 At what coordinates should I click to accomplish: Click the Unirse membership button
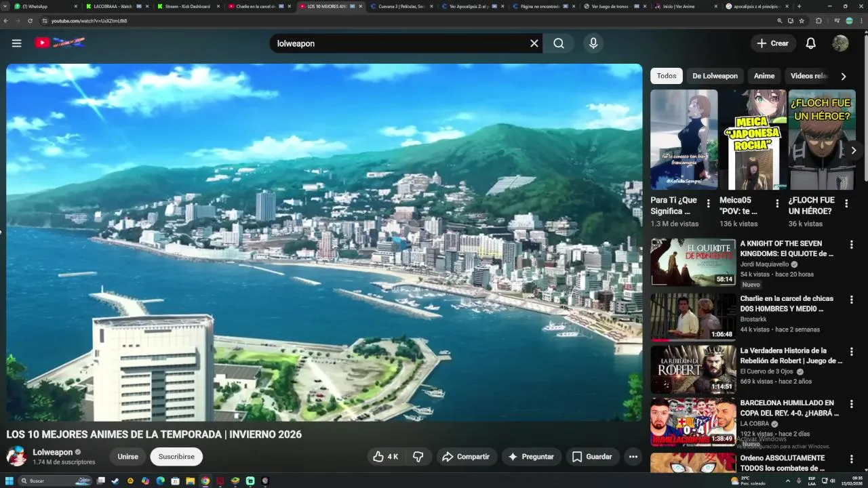[127, 457]
